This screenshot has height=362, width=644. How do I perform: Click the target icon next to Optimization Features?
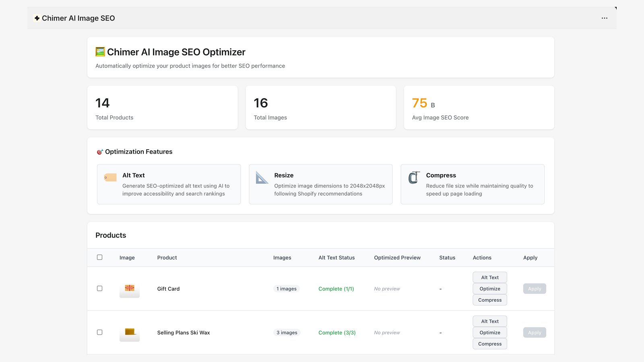click(x=99, y=152)
